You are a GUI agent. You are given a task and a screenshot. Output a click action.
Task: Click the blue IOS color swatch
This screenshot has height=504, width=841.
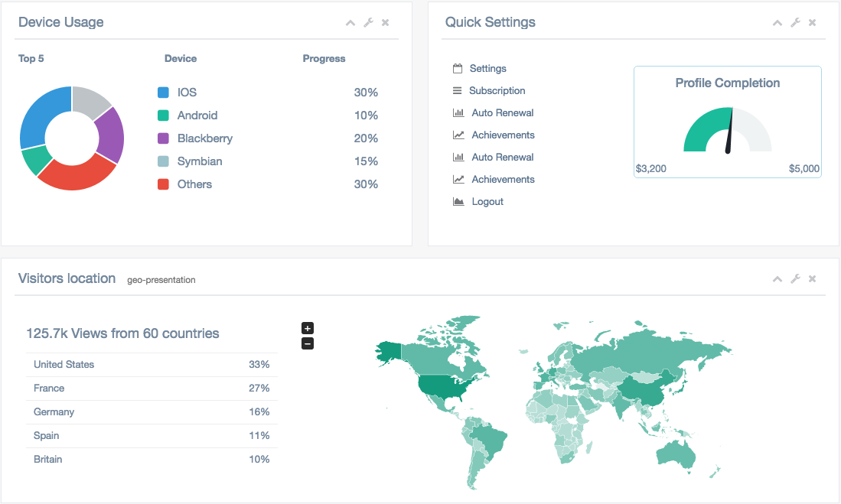pos(163,93)
